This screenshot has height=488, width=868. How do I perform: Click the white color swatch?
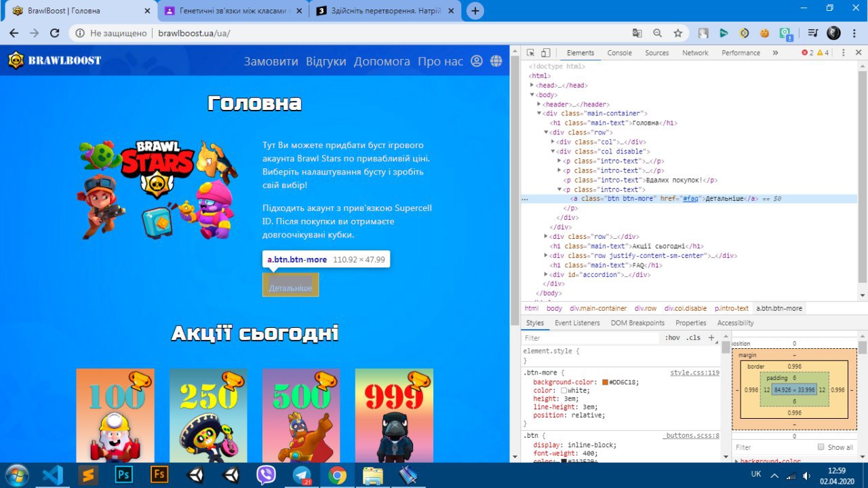point(564,390)
